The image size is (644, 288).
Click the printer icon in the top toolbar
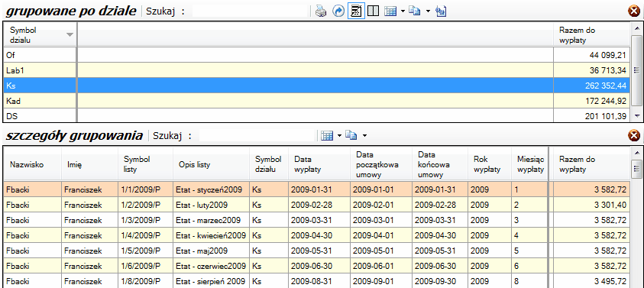[321, 11]
